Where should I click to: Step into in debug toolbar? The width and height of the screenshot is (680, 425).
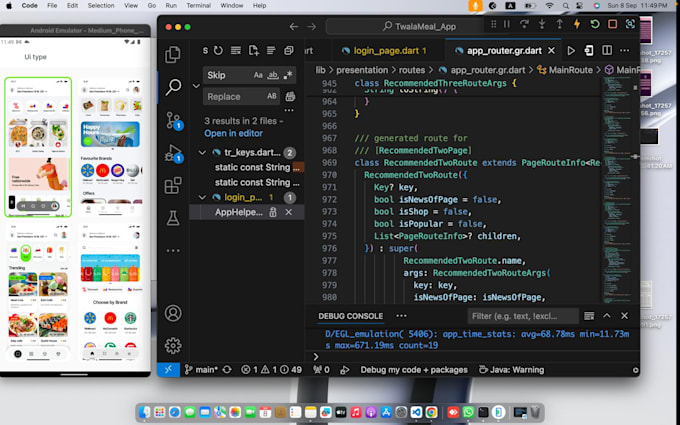point(542,24)
